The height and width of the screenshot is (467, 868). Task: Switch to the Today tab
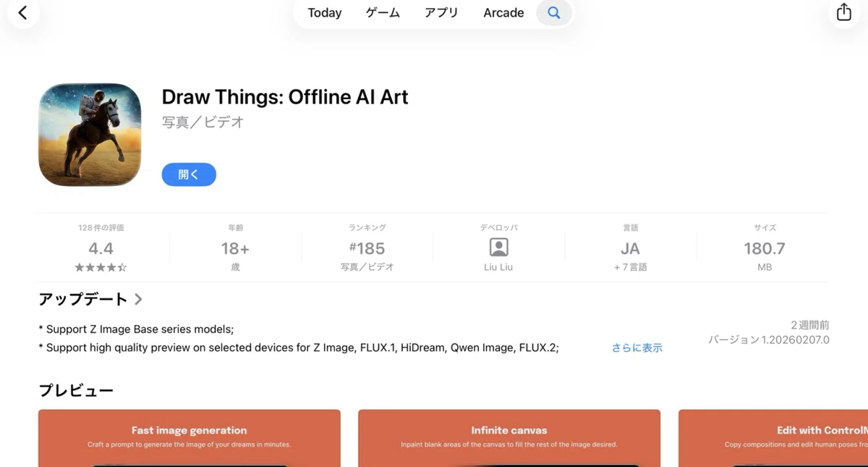point(324,13)
